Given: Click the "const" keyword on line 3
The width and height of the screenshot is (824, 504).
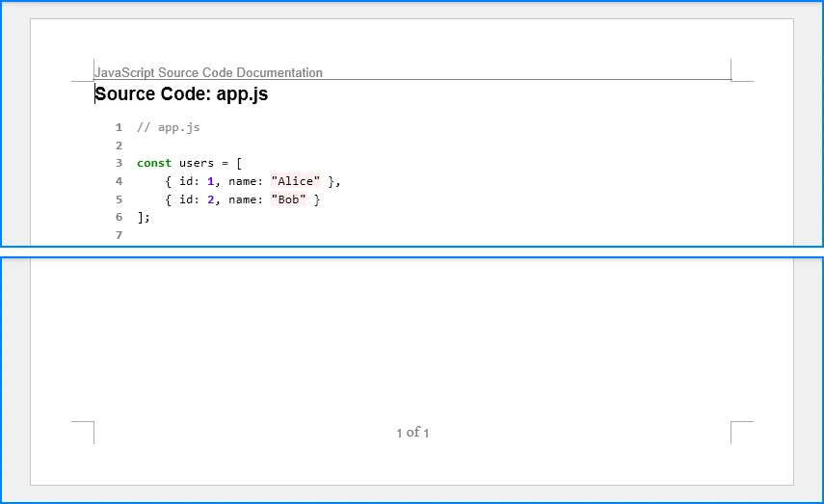Looking at the screenshot, I should point(154,164).
